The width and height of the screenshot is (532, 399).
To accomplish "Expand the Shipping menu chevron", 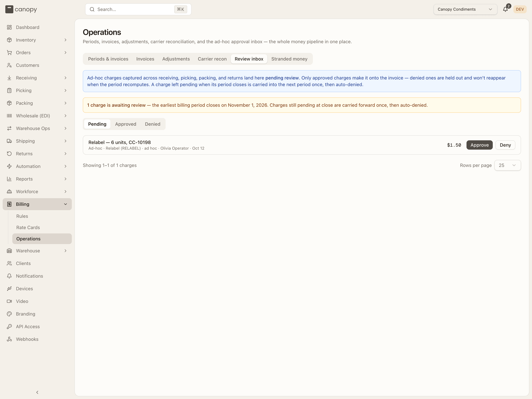I will tap(65, 141).
